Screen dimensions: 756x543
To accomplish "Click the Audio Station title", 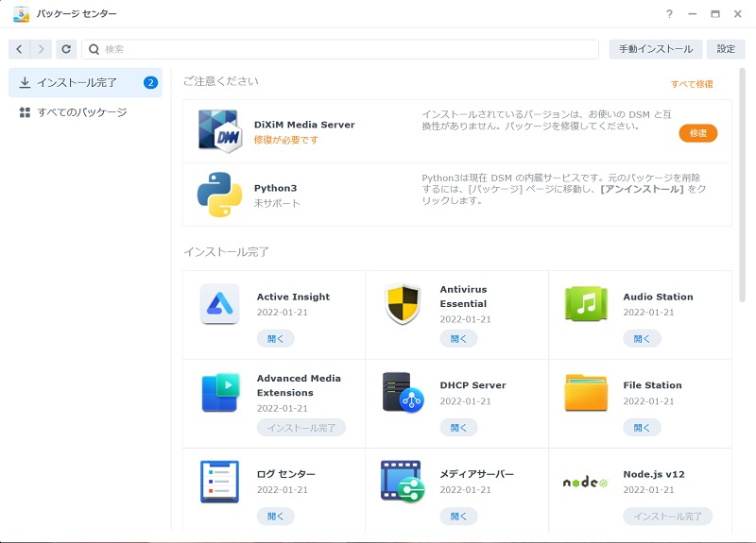I will coord(658,297).
